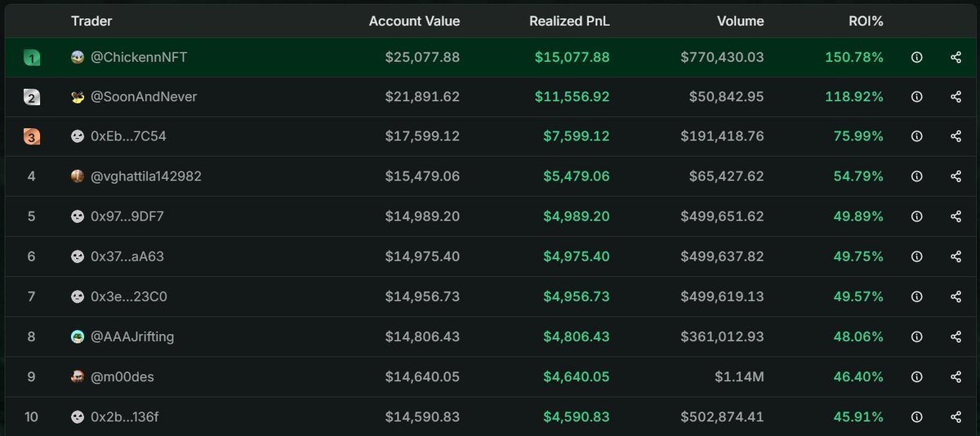Open info icon for @ChickennNFT row
Image resolution: width=980 pixels, height=436 pixels.
916,57
